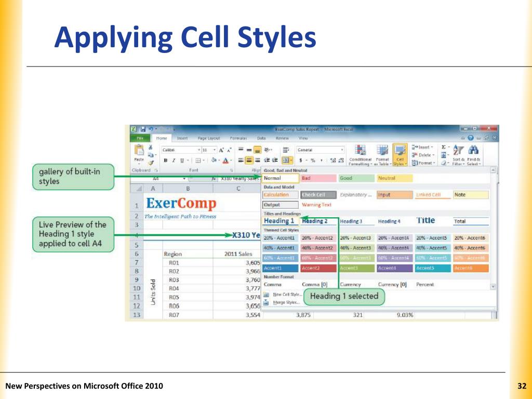Apply the Warning Text style
This screenshot has height=399, width=532.
click(316, 205)
